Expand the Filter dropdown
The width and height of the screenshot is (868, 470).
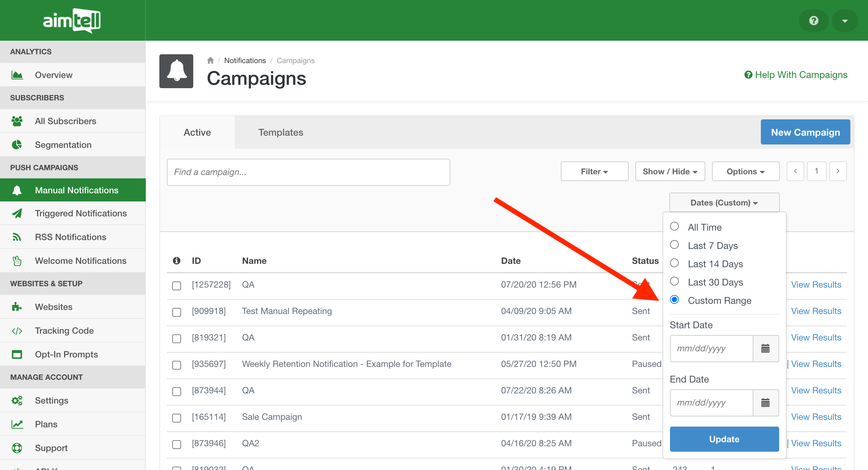tap(594, 171)
